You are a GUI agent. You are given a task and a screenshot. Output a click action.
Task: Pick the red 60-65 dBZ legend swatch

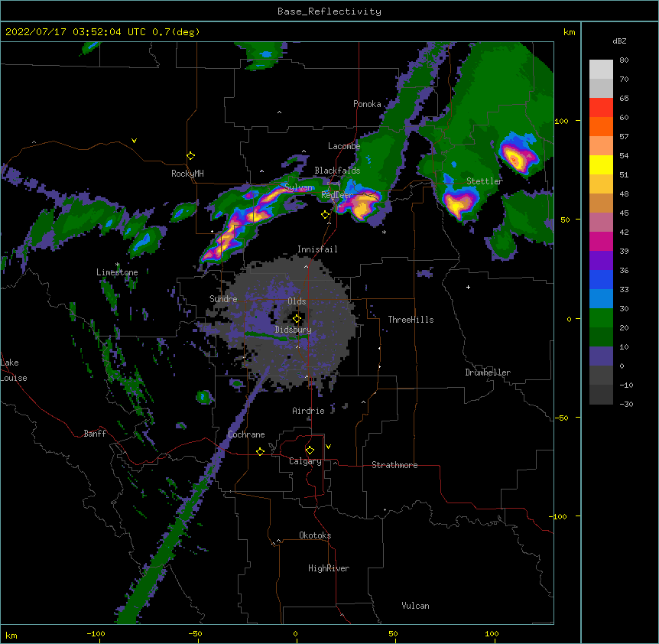click(601, 108)
